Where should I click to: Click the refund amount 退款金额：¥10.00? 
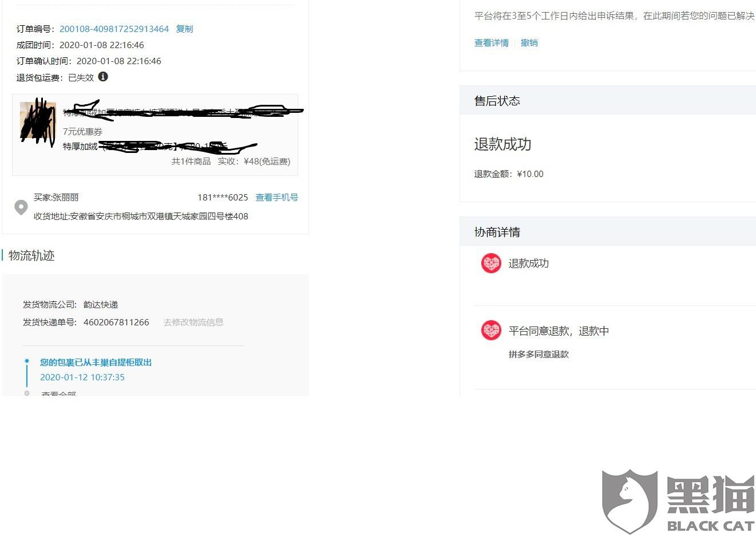(x=509, y=174)
